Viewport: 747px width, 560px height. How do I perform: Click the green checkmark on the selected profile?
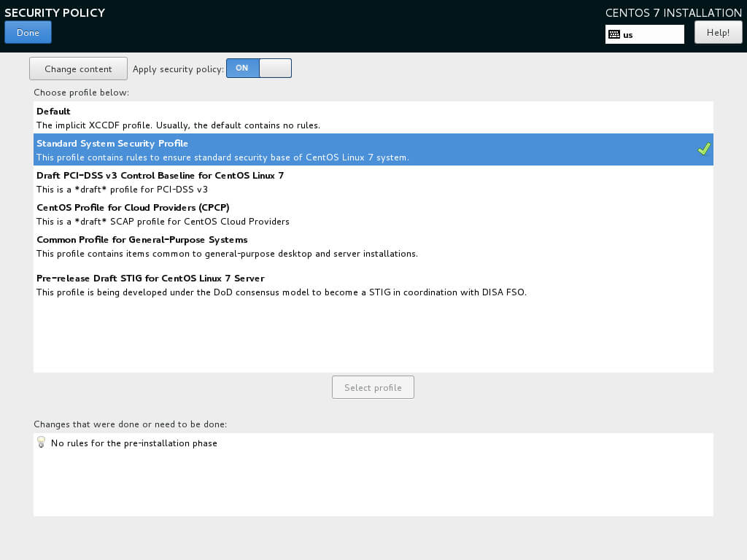704,149
